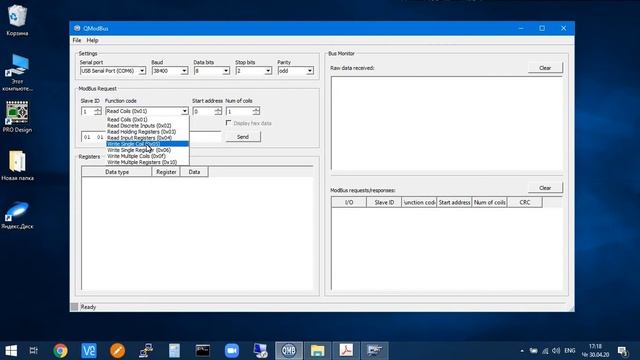Open Task View in the taskbar
Viewport: 640px width, 360px height.
(x=33, y=351)
